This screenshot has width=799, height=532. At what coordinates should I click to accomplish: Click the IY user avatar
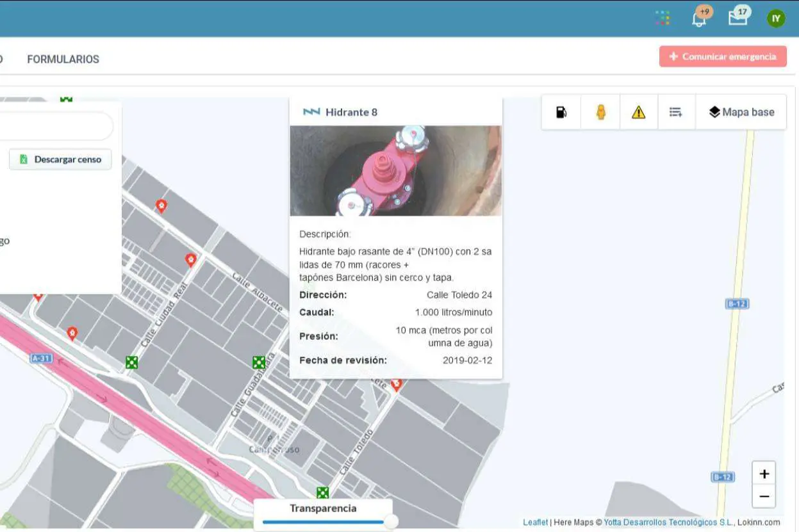(x=776, y=18)
